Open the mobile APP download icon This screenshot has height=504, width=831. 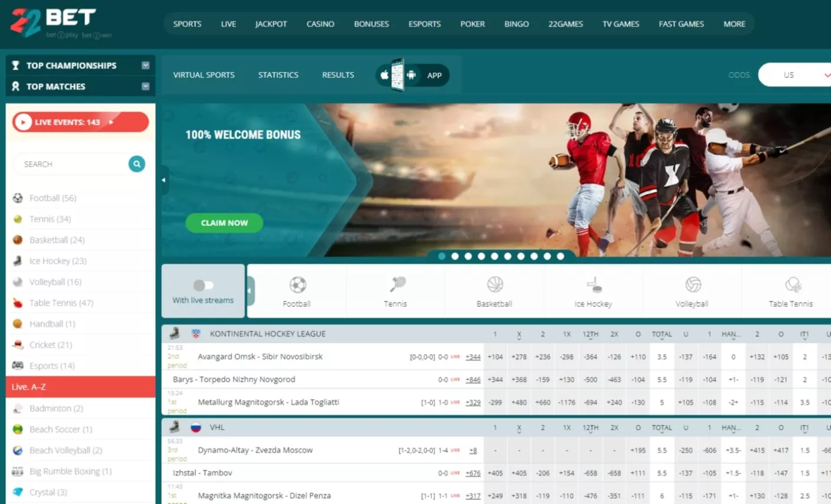(x=412, y=75)
